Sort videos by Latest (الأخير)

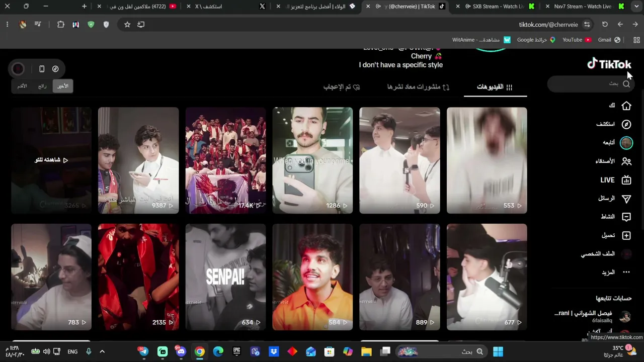pos(63,86)
